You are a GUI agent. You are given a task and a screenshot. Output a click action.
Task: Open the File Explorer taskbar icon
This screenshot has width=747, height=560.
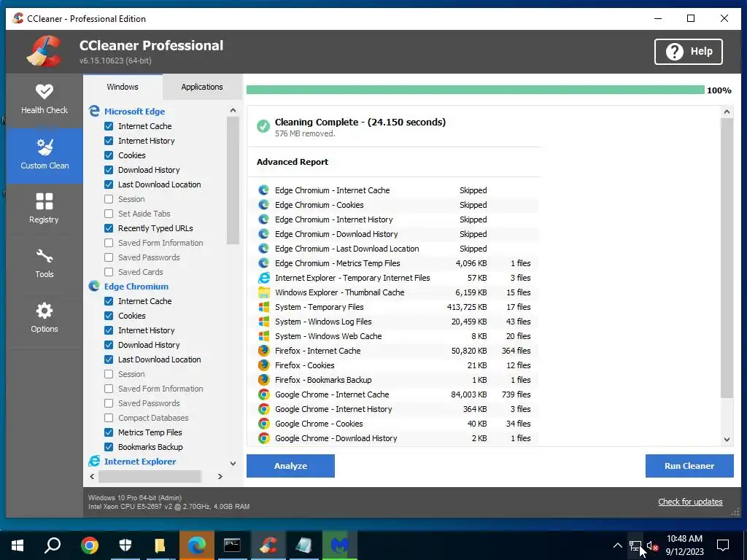coord(160,545)
